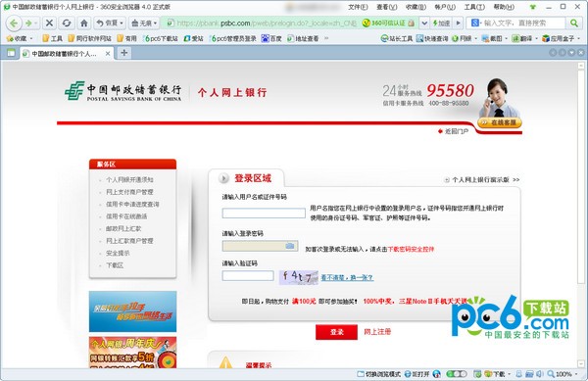Open the 帐户(U) menu
This screenshot has width=588, height=381.
(445, 7)
